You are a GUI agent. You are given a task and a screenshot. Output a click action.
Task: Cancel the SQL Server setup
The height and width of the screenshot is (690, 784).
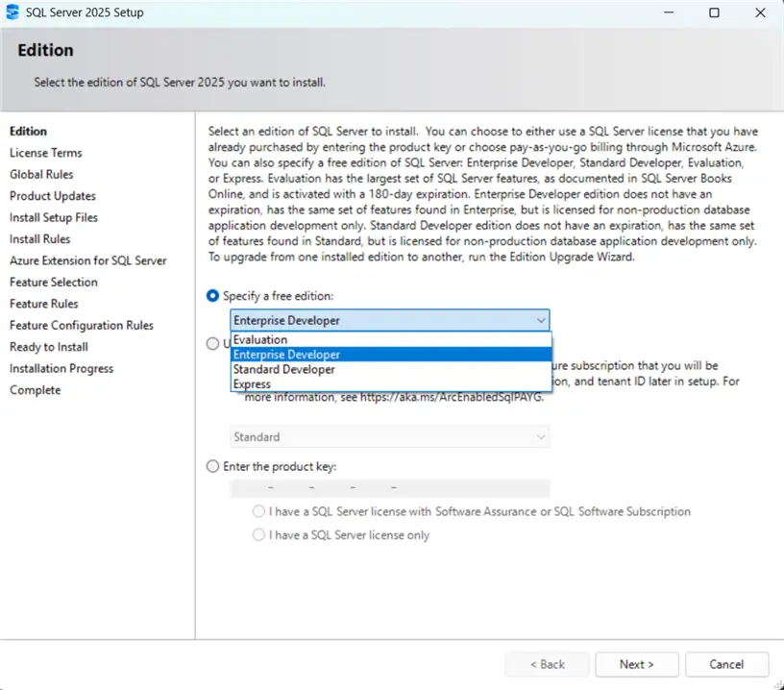[726, 664]
